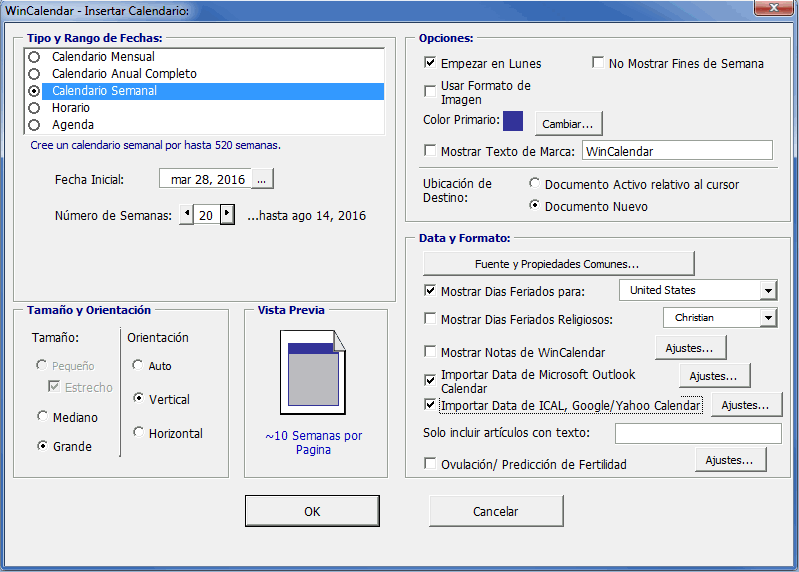Increase the number of weeks with right arrow
The width and height of the screenshot is (799, 572).
pyautogui.click(x=227, y=215)
